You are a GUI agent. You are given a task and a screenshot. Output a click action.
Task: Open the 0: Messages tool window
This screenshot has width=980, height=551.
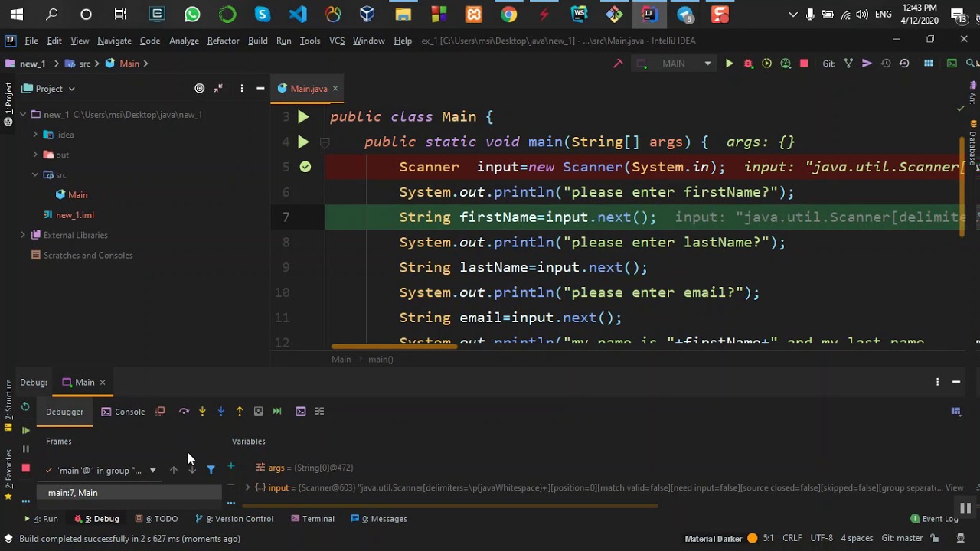tap(378, 519)
